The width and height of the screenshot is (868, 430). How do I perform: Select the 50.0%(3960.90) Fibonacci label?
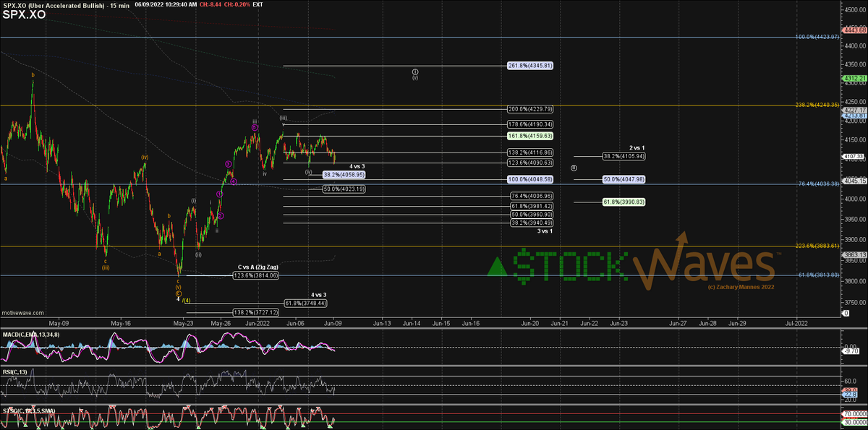coord(531,214)
